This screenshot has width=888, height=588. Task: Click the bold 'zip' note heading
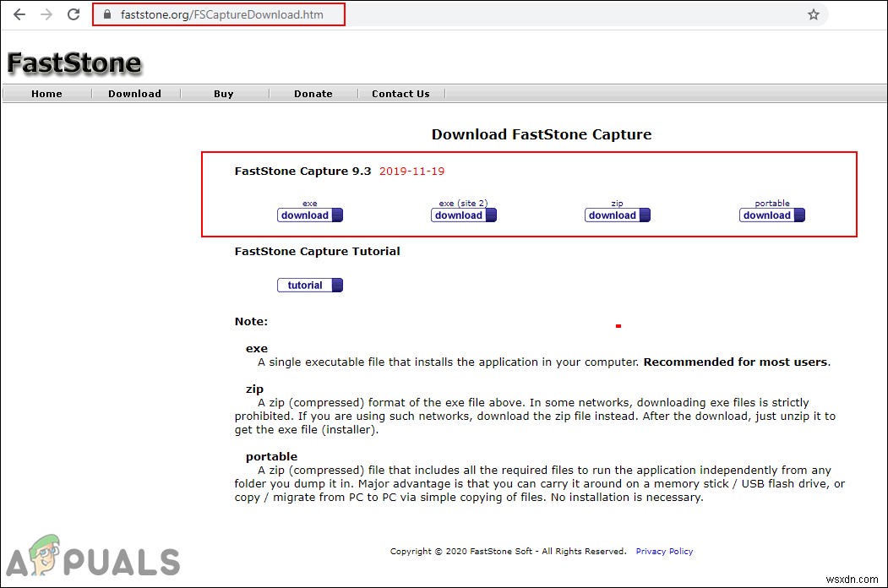pos(254,389)
